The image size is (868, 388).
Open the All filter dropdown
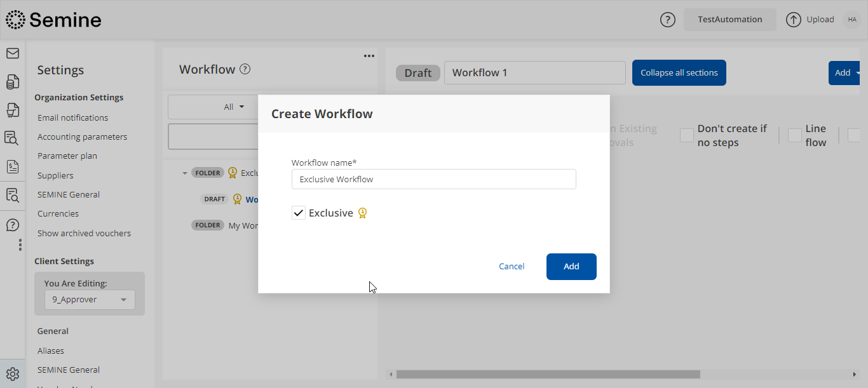(234, 107)
